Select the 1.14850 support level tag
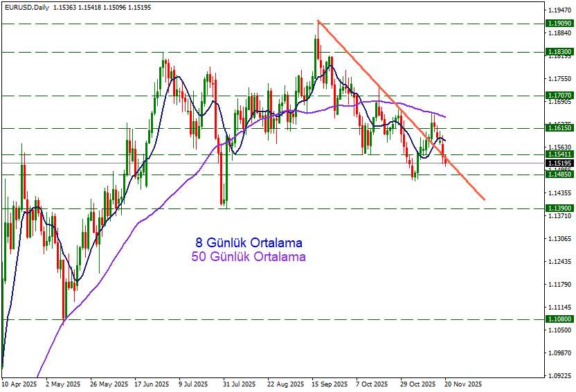This screenshot has height=392, width=576. click(x=559, y=175)
